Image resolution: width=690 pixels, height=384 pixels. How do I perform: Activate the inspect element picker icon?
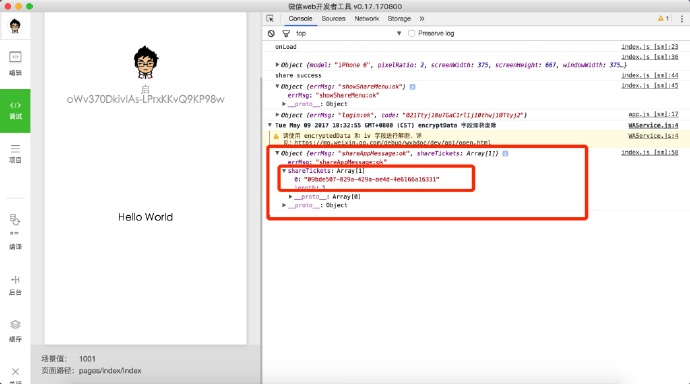pyautogui.click(x=270, y=18)
